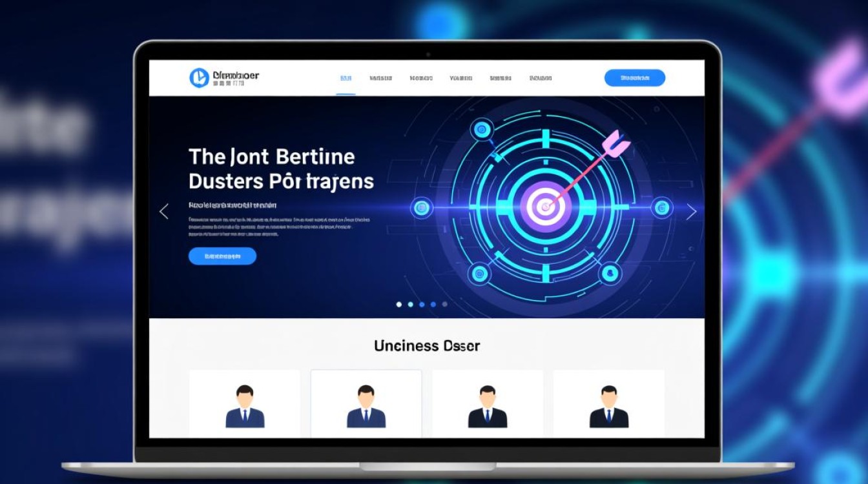The image size is (868, 484).
Task: Open the active blue underlined navigation tab
Action: point(346,78)
